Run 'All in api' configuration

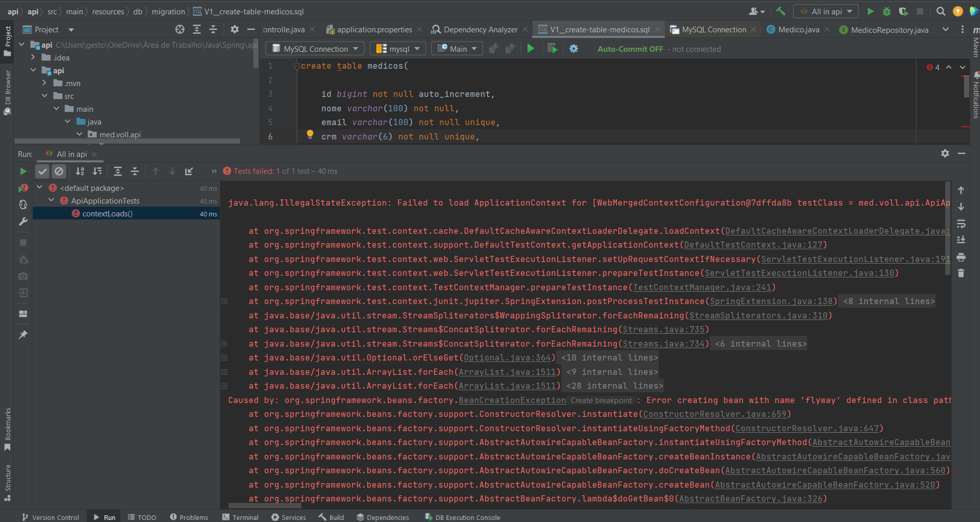870,11
